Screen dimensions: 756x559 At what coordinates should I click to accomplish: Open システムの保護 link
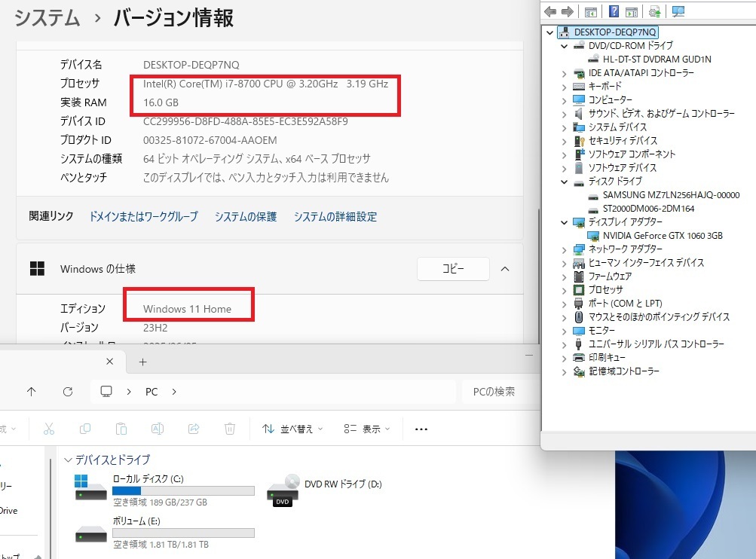coord(246,217)
